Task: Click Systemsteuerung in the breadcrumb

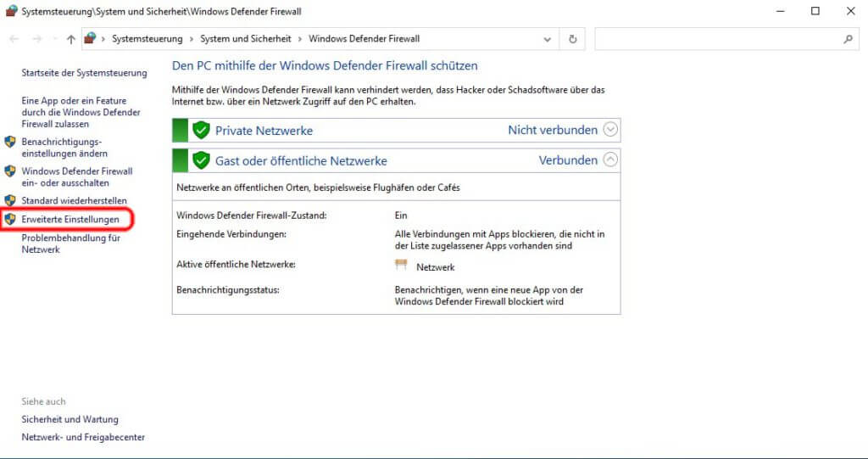Action: pos(147,39)
